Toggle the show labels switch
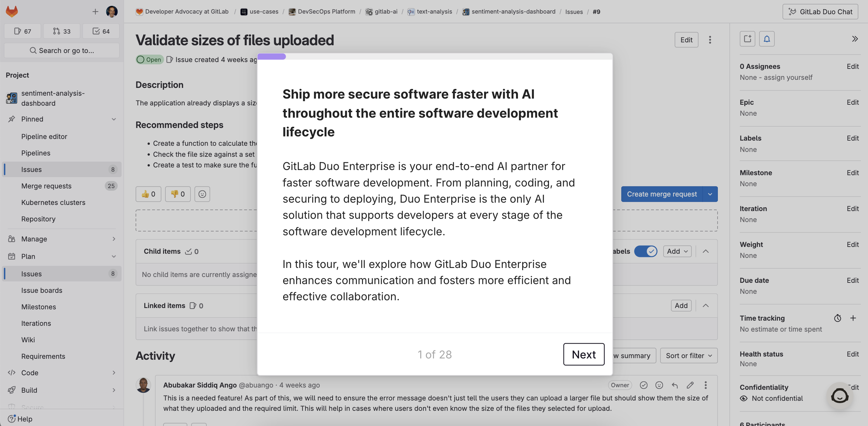Screen dimensions: 868x426 (x=646, y=251)
